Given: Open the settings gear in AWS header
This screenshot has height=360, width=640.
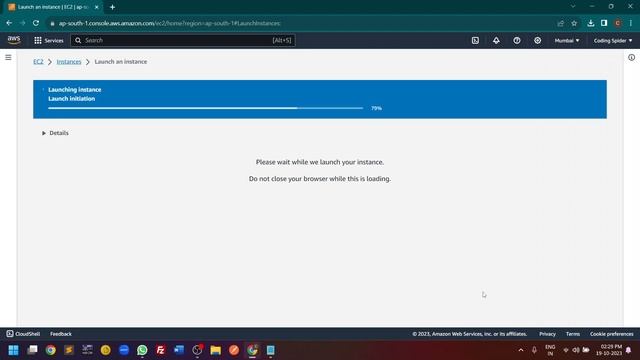Looking at the screenshot, I should coord(538,40).
